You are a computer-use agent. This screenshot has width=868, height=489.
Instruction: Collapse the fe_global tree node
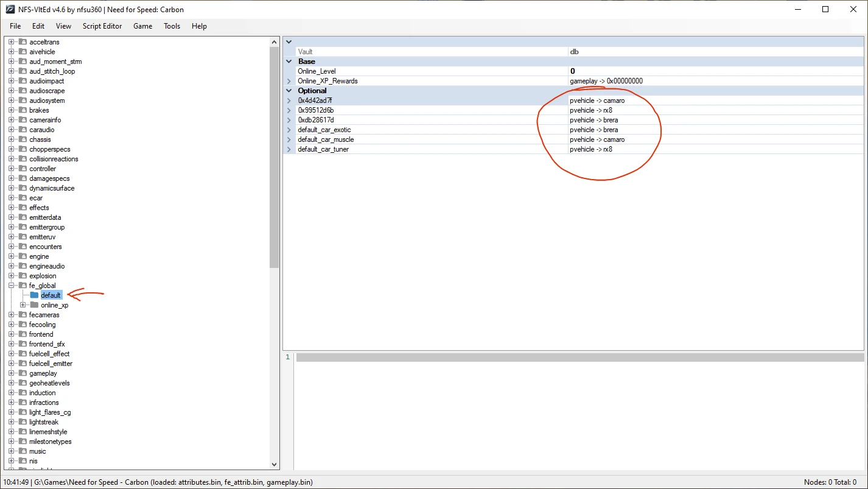click(x=11, y=286)
